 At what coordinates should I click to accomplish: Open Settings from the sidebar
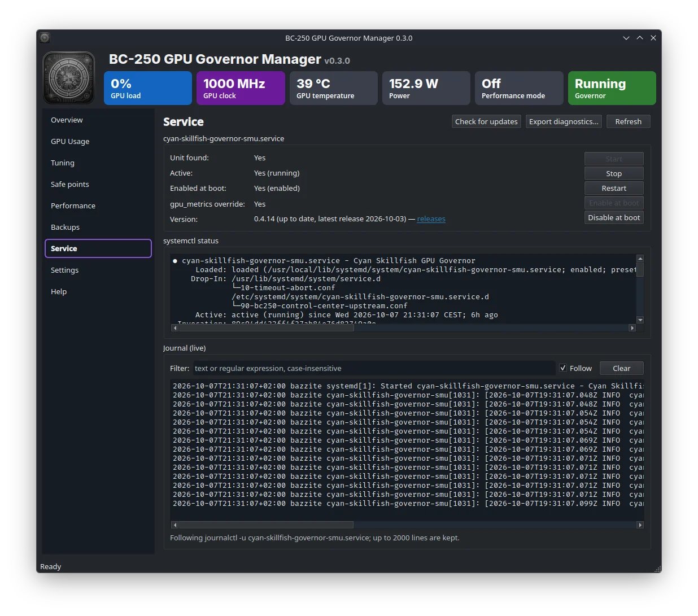tap(98, 270)
